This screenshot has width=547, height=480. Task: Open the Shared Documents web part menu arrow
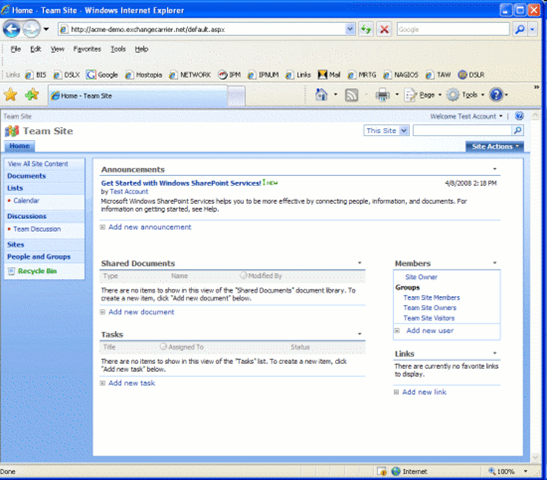click(360, 263)
